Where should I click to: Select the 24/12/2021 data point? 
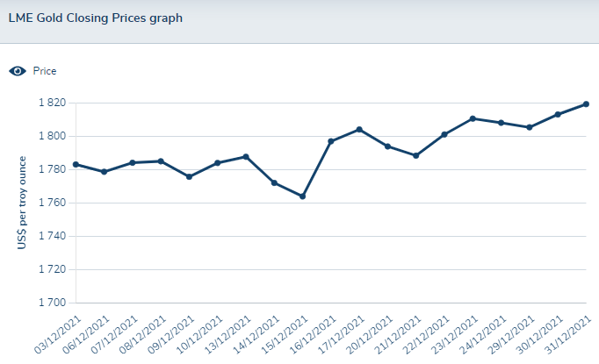coord(501,123)
